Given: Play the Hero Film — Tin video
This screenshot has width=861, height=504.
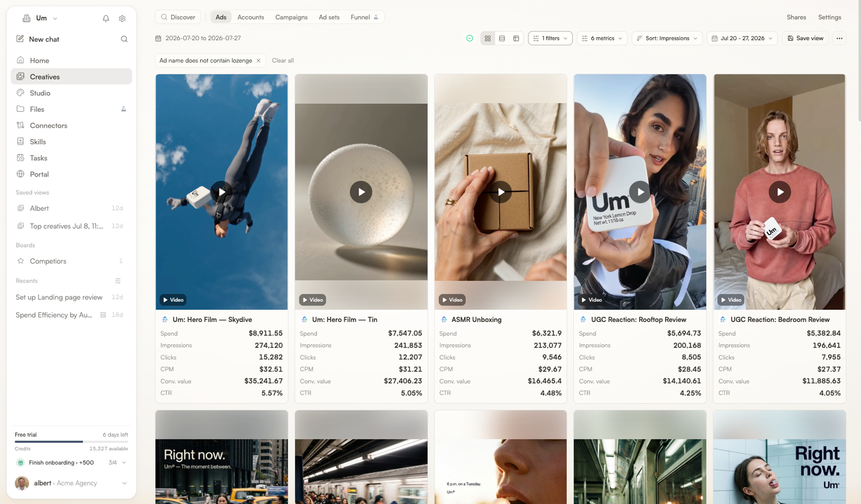Looking at the screenshot, I should pos(361,192).
